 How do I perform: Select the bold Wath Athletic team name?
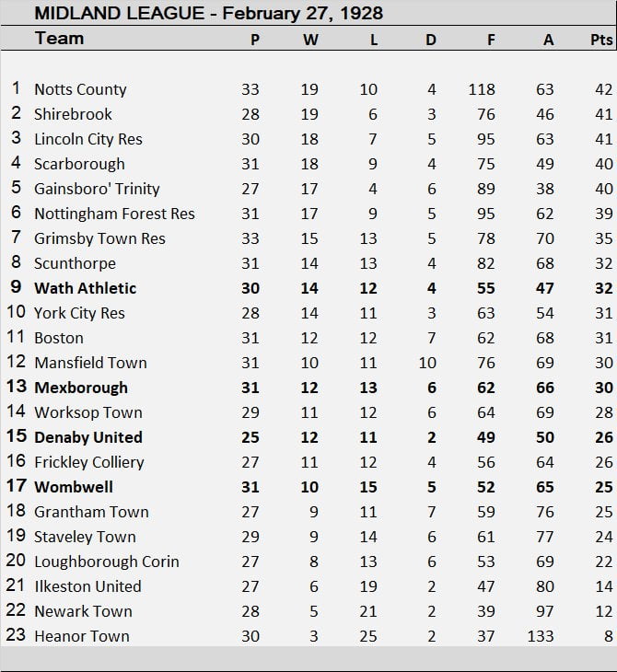[85, 288]
